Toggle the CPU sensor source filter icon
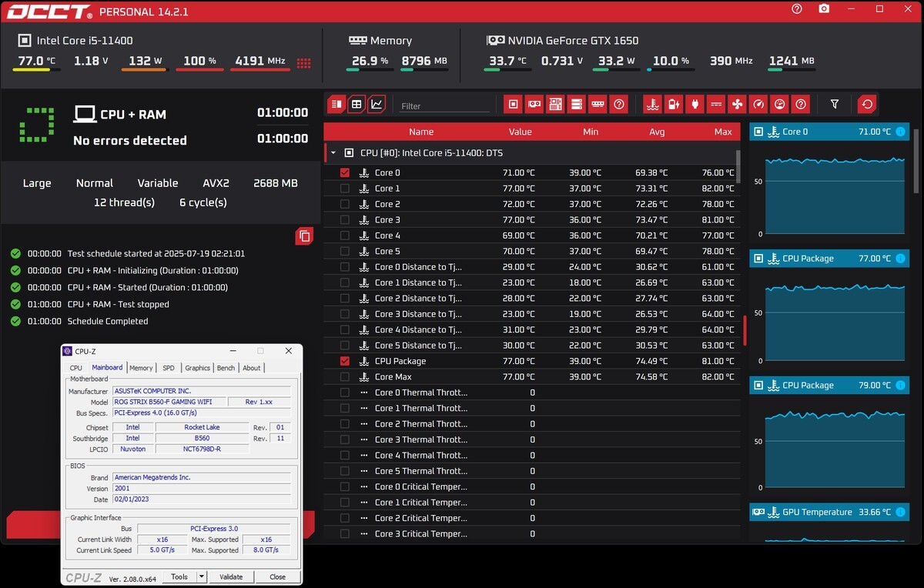Image resolution: width=924 pixels, height=588 pixels. click(x=513, y=104)
